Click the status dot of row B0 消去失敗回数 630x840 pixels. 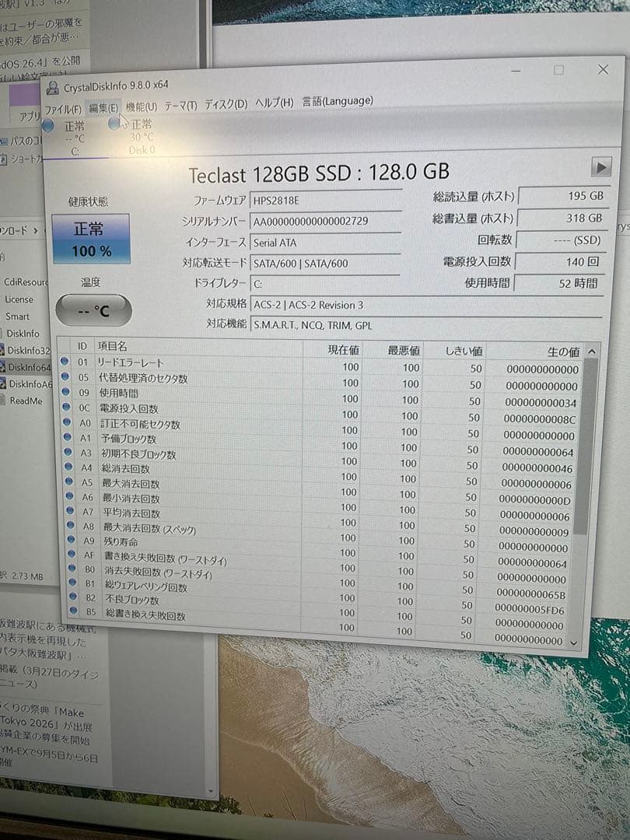click(72, 568)
